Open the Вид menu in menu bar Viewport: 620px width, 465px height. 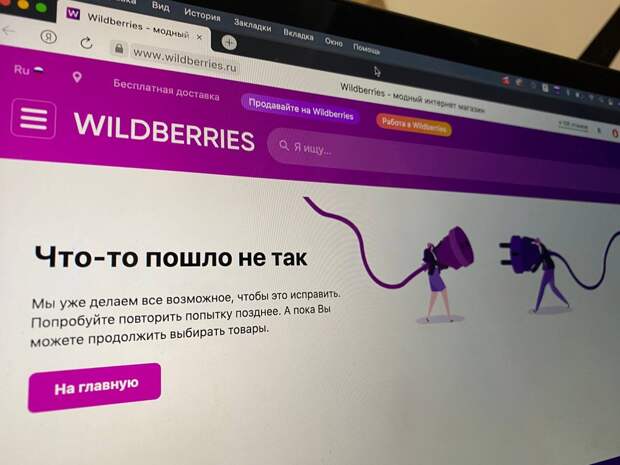(161, 7)
